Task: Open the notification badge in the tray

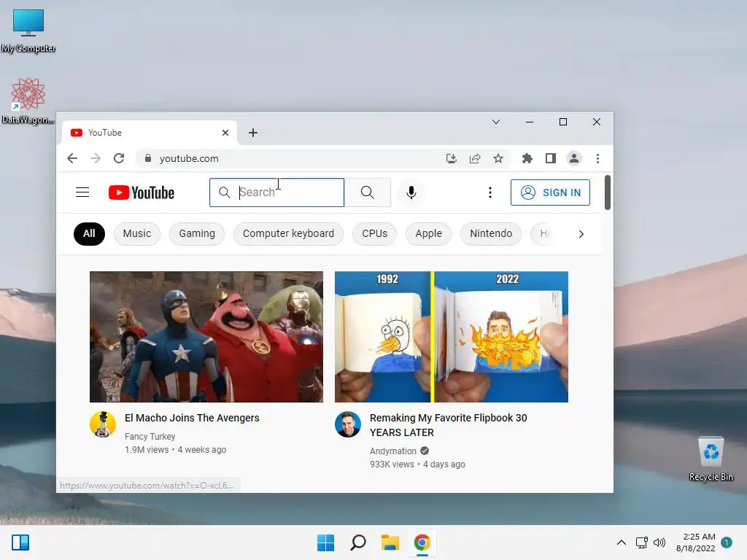Action: click(x=727, y=542)
